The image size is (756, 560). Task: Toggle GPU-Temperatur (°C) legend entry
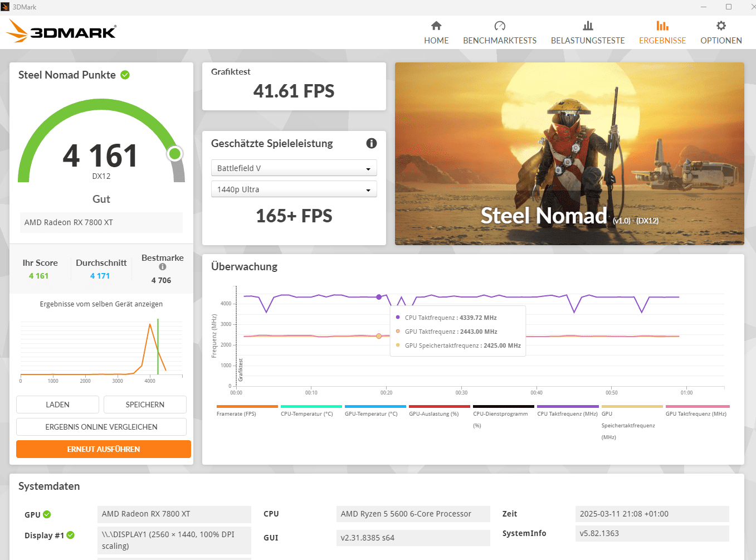(375, 411)
